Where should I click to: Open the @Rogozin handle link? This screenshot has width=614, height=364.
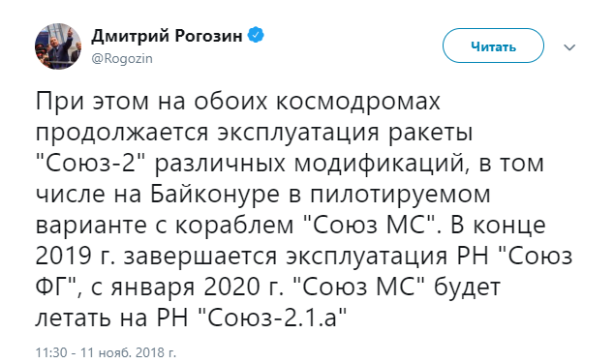tap(122, 59)
